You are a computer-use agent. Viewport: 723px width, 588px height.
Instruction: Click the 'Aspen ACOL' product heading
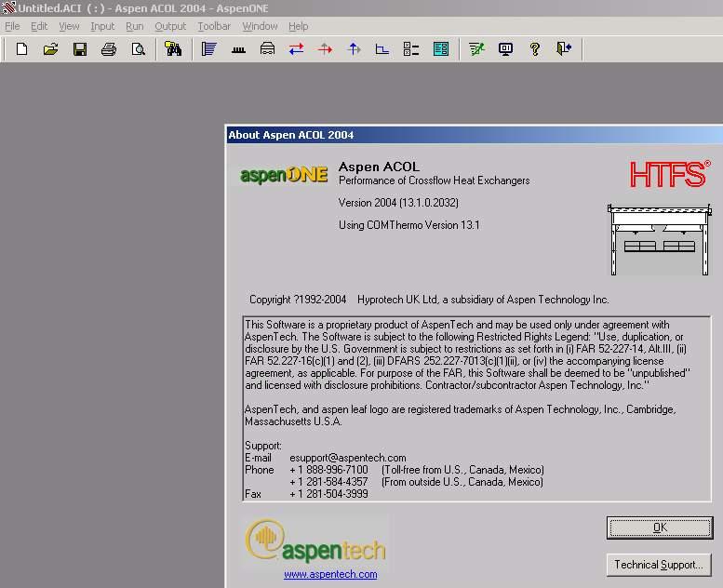point(379,167)
